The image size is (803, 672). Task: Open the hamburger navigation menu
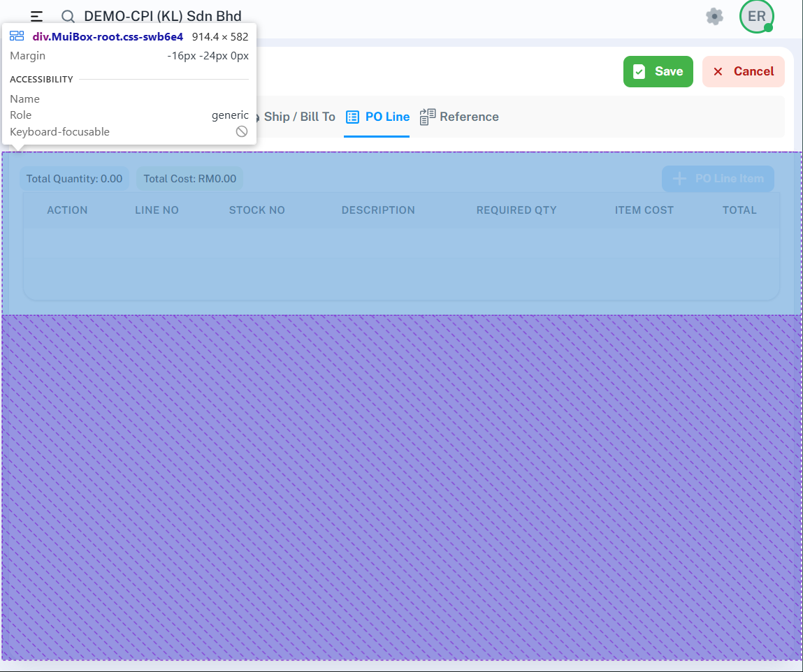[x=37, y=16]
